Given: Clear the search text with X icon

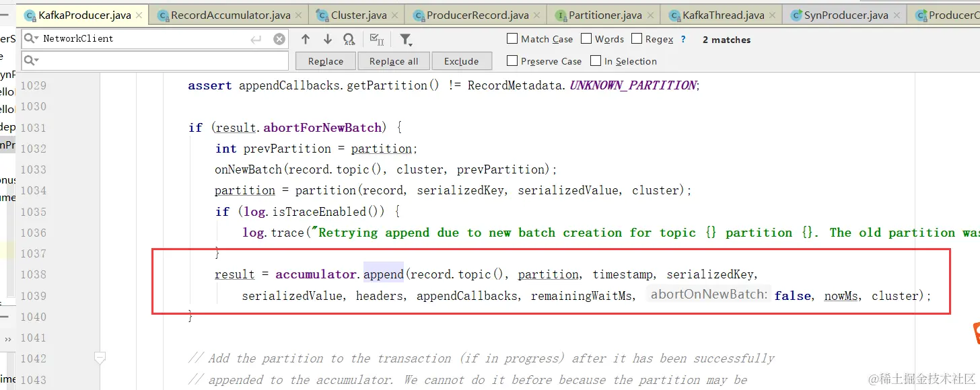Looking at the screenshot, I should coord(279,40).
